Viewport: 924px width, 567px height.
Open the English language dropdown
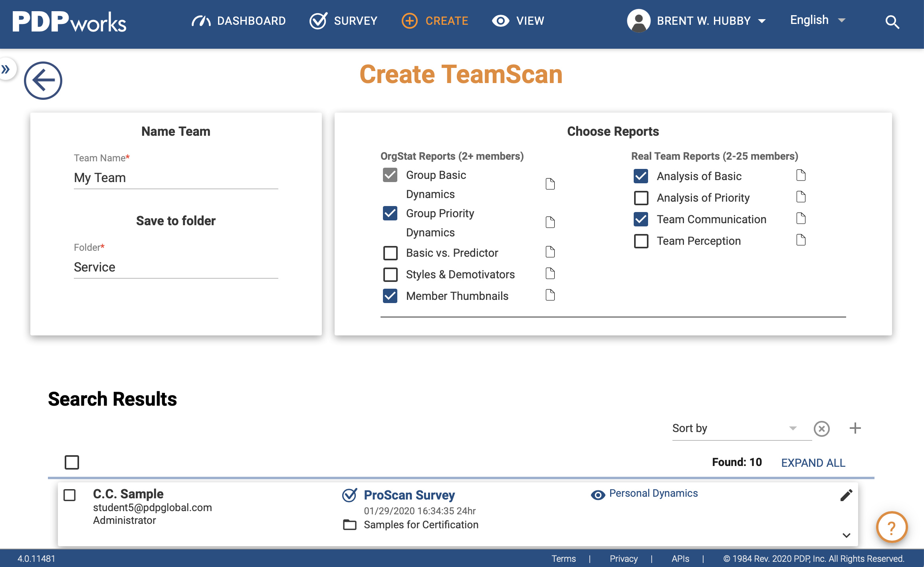click(817, 20)
